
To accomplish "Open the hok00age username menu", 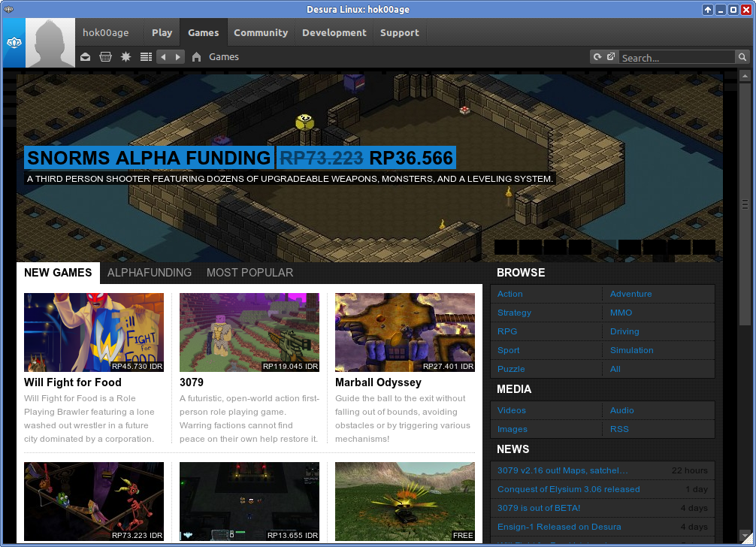I will point(106,33).
